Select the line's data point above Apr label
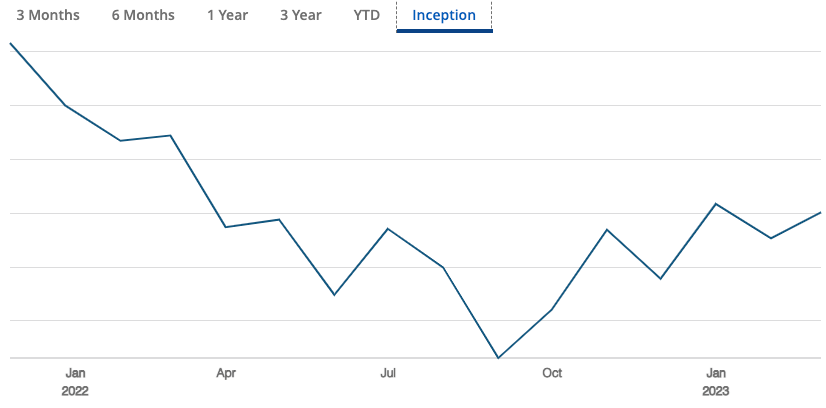826x408 pixels. click(x=225, y=227)
